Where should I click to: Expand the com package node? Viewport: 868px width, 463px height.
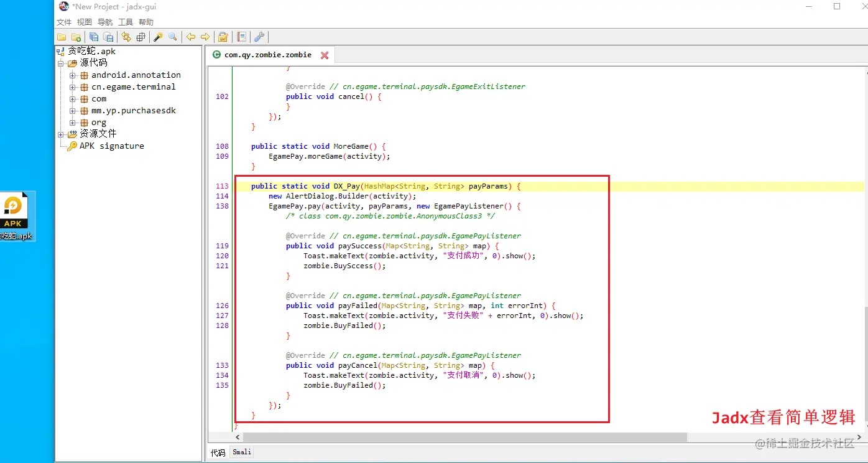tap(73, 98)
